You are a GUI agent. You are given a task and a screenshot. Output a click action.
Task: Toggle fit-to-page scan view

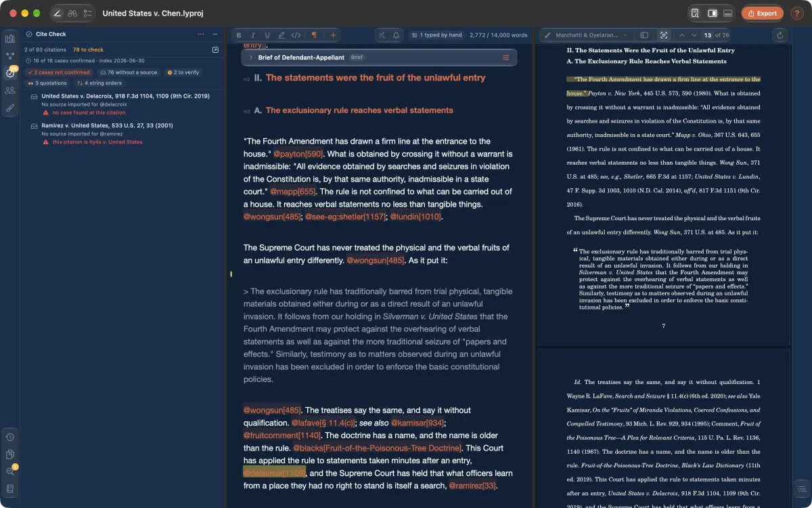pos(663,35)
